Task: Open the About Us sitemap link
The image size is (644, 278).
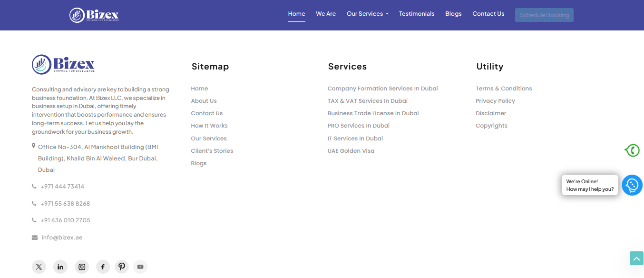Action: click(204, 101)
